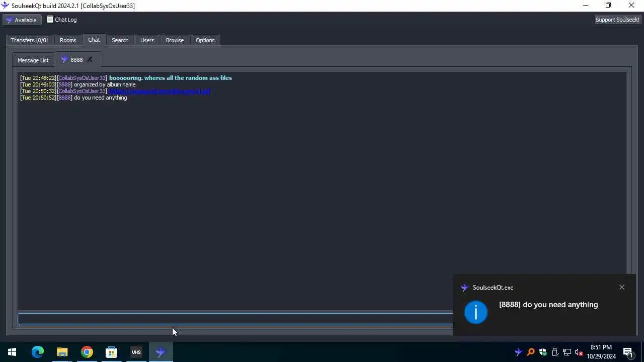Select the Chat tab

coord(94,40)
